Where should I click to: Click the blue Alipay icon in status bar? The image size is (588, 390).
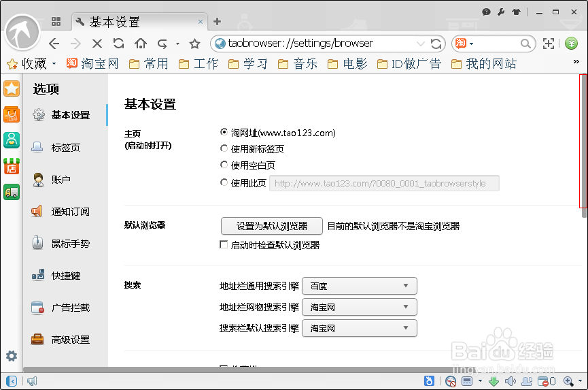[429, 380]
